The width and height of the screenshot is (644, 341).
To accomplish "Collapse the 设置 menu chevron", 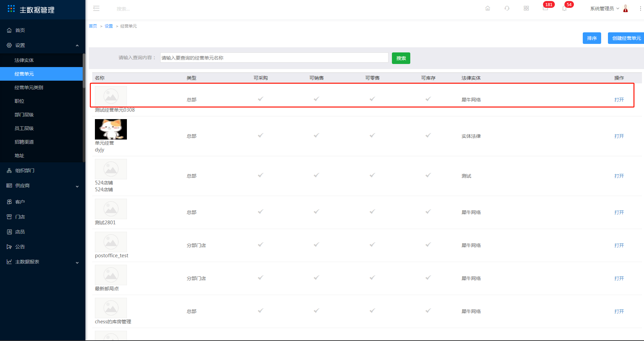I will tap(77, 45).
